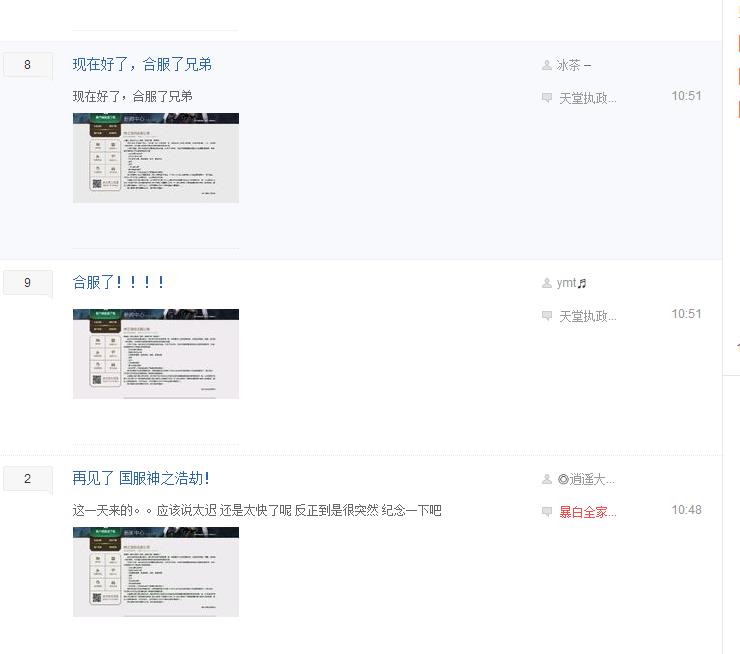
Task: Click the reply bubble icon in 现在好了 thread row
Action: coord(546,98)
